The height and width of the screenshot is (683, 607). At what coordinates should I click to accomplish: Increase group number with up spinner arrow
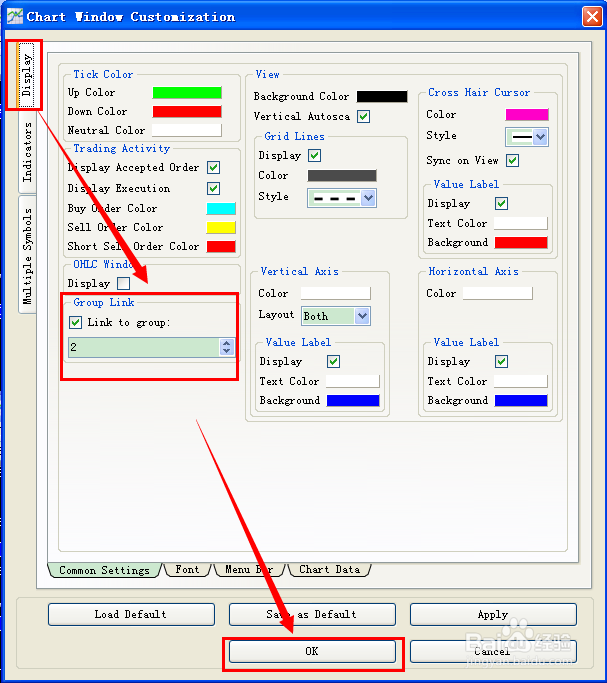(x=226, y=343)
